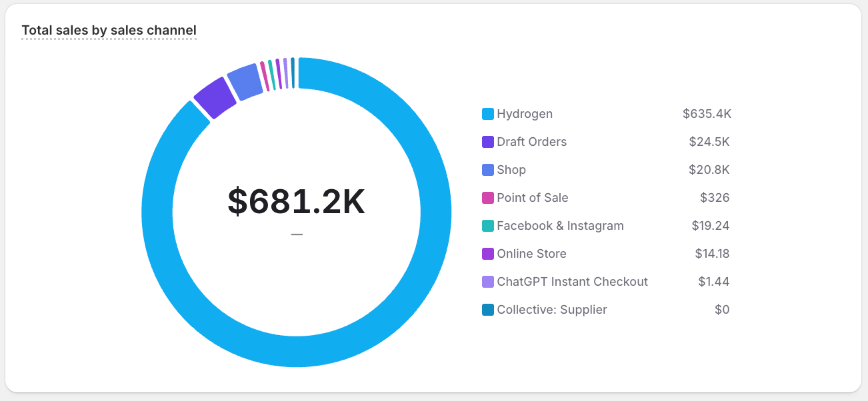Image resolution: width=868 pixels, height=401 pixels.
Task: Click the Collective: Supplier legend swatch
Action: pyautogui.click(x=488, y=310)
